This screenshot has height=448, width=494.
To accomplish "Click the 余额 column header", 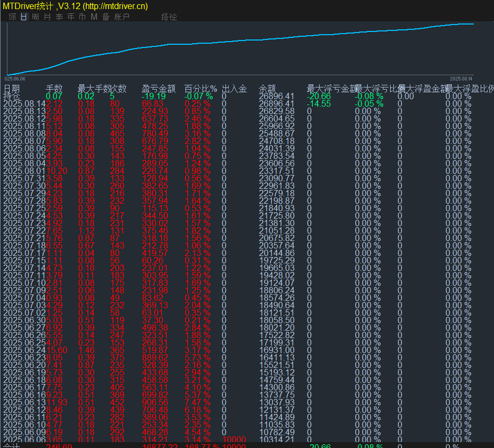I will [267, 89].
